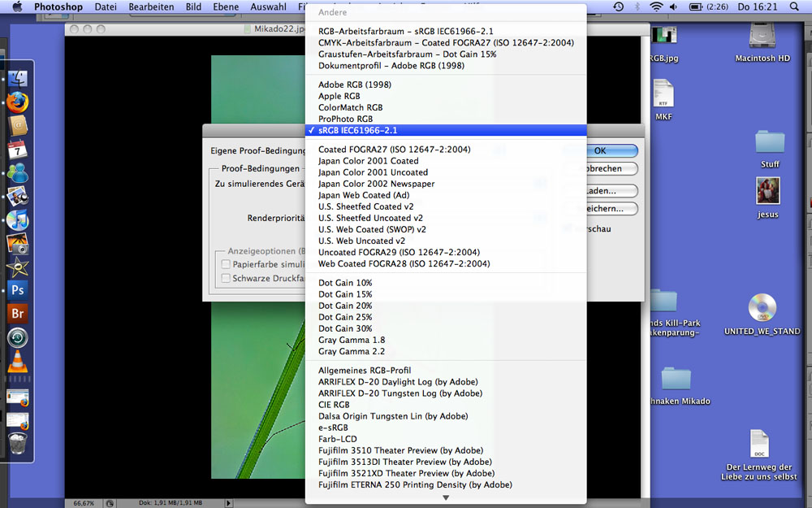Viewport: 812px width, 508px height.
Task: Enable the Papierfarbe simulieren checkbox
Action: coord(227,264)
